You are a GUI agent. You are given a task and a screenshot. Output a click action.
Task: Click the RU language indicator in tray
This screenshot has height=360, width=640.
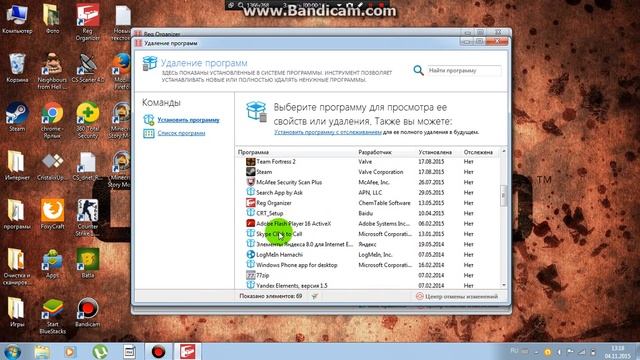tap(514, 351)
